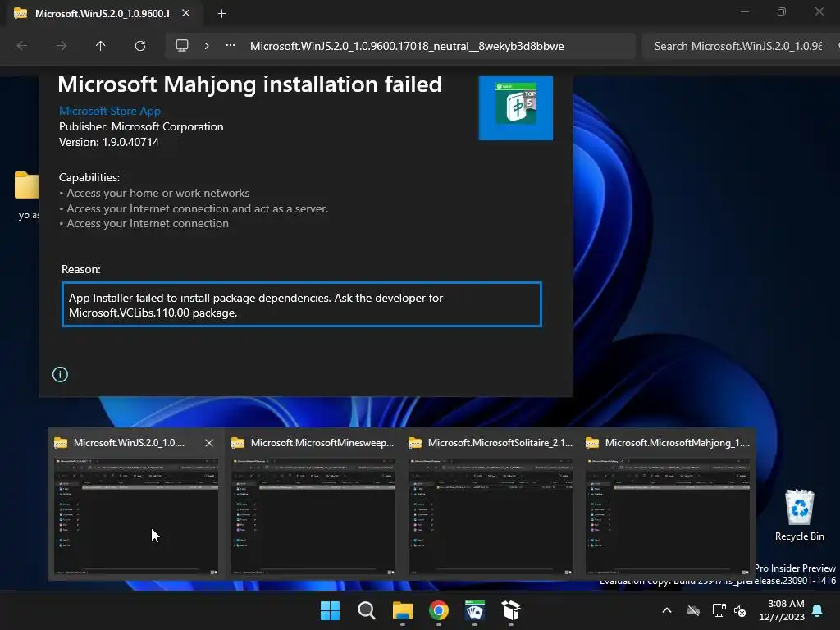The image size is (840, 630).
Task: Open the Microsoft.WinJS.2.0 window preview
Action: (x=136, y=517)
